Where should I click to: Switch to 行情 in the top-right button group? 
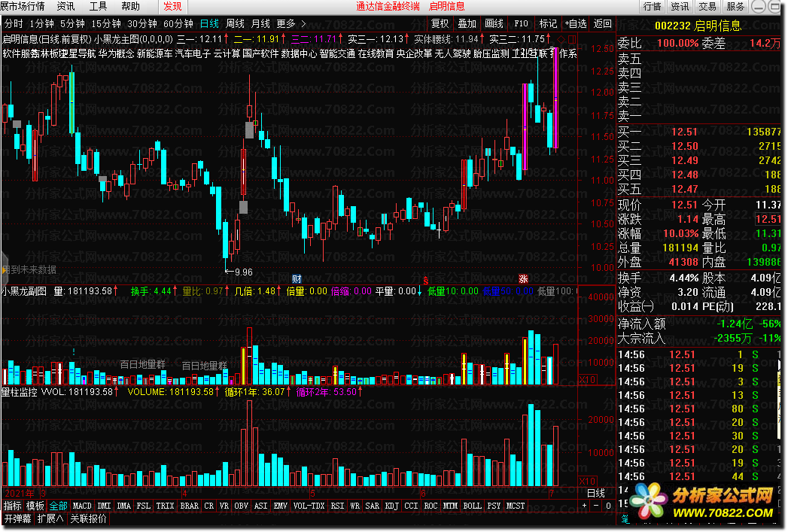[x=653, y=7]
